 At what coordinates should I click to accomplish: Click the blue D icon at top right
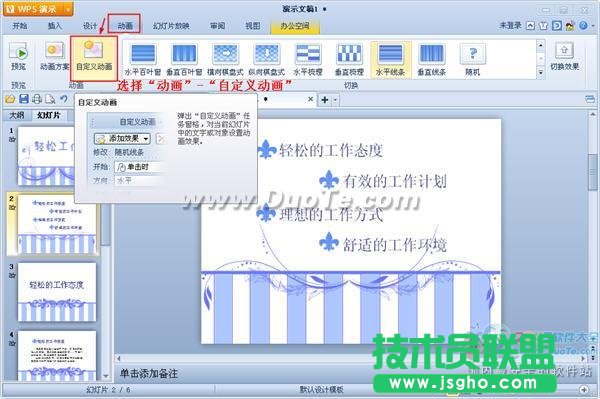click(557, 26)
